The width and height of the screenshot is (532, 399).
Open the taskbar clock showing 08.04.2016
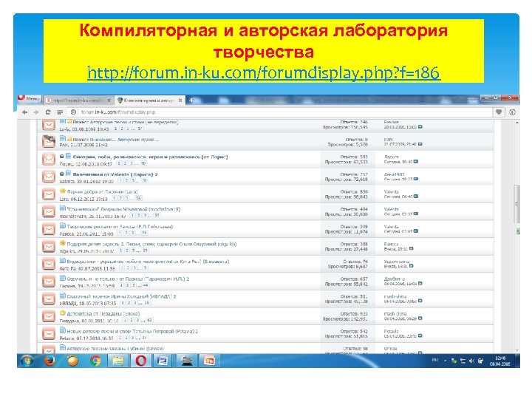coord(499,361)
